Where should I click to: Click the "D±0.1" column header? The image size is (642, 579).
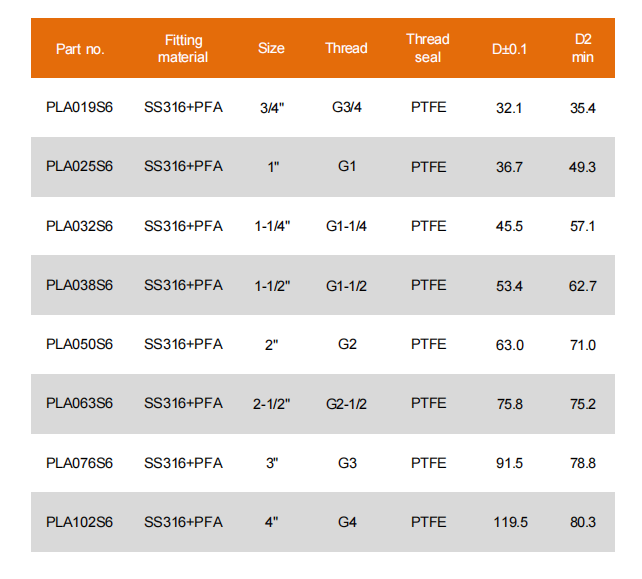coord(510,48)
